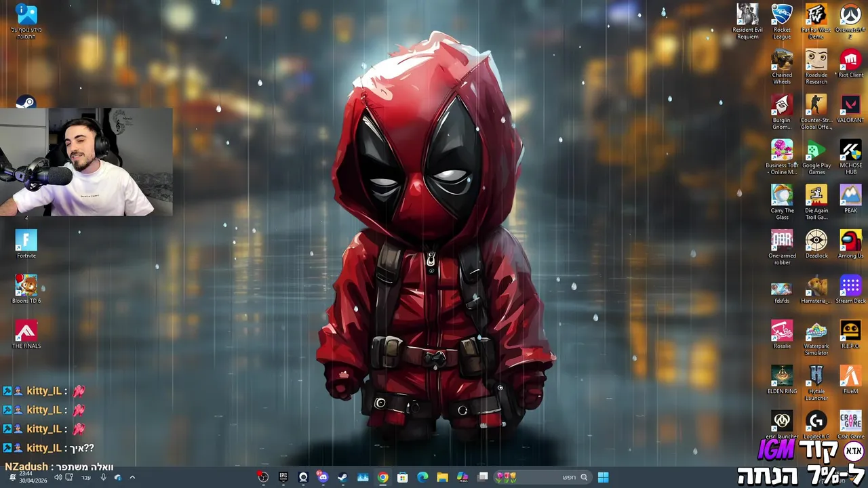The image size is (868, 488).
Task: Open the Far Far West Demo icon
Action: click(816, 21)
